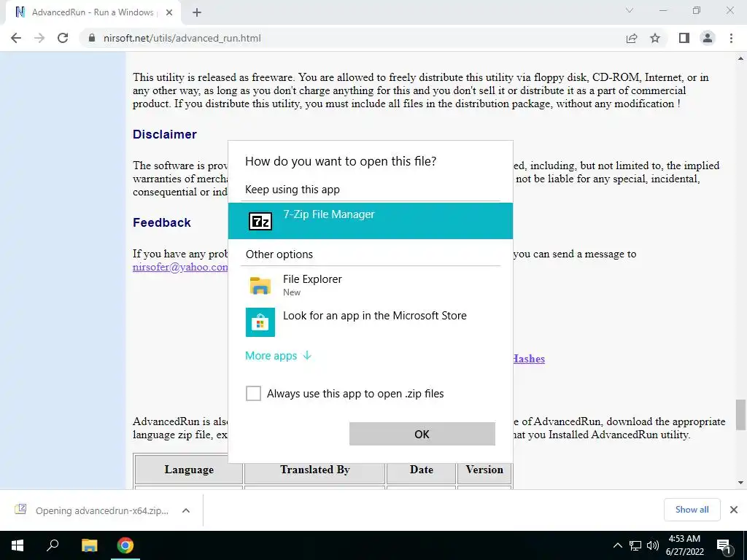Open Chrome profile avatar menu
This screenshot has height=560, width=747.
pyautogui.click(x=708, y=38)
